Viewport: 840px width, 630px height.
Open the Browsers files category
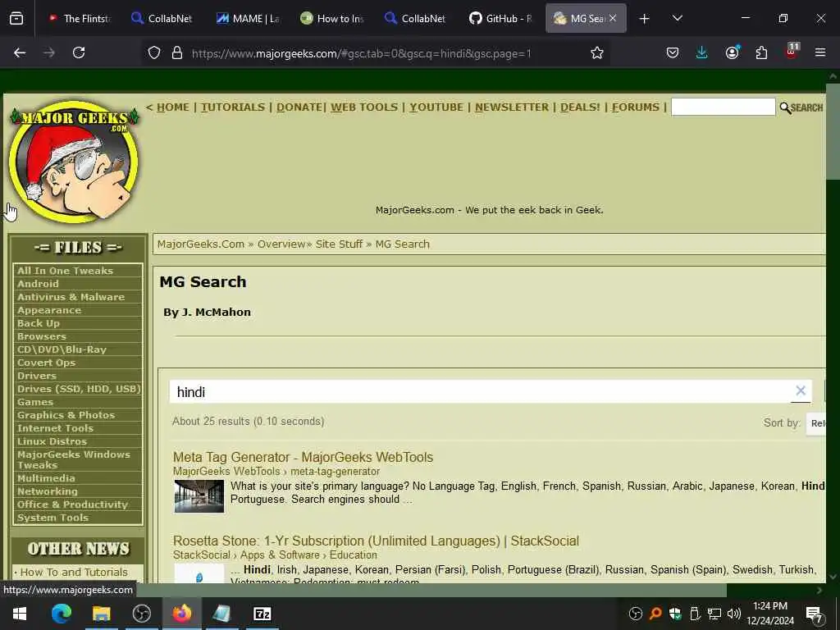[41, 336]
